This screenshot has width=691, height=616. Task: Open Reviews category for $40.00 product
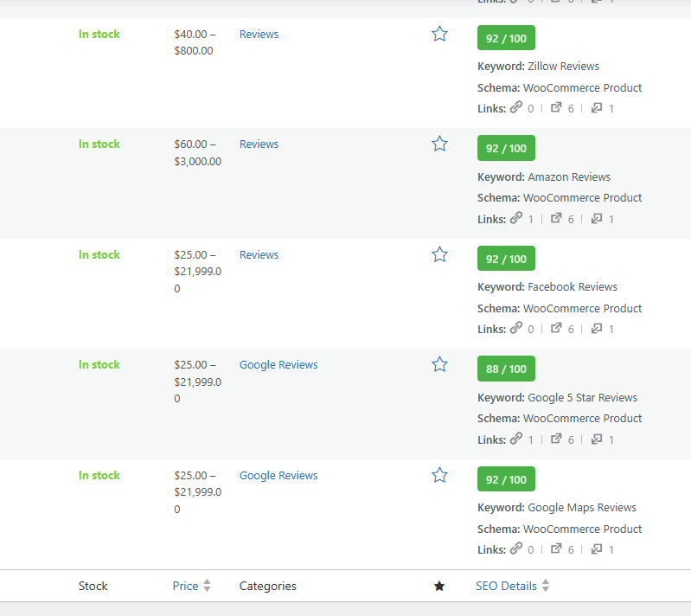(x=259, y=35)
